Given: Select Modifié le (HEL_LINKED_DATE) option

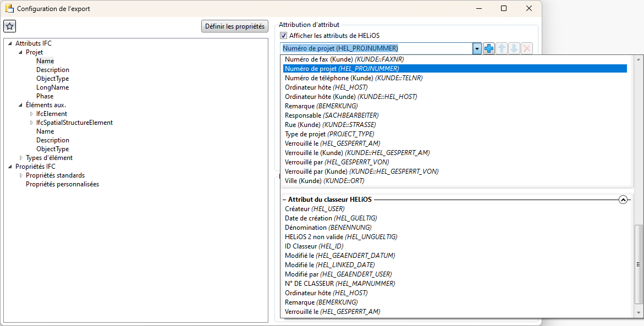Looking at the screenshot, I should click(x=455, y=265).
